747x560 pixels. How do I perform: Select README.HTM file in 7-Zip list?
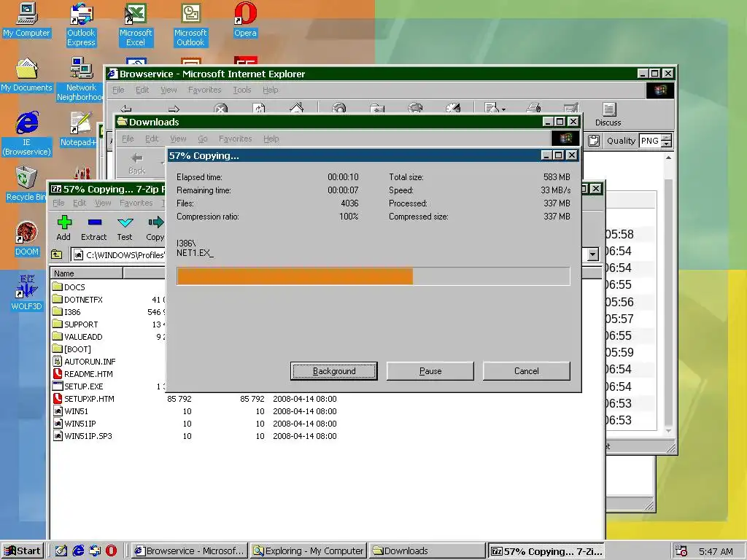tap(82, 374)
